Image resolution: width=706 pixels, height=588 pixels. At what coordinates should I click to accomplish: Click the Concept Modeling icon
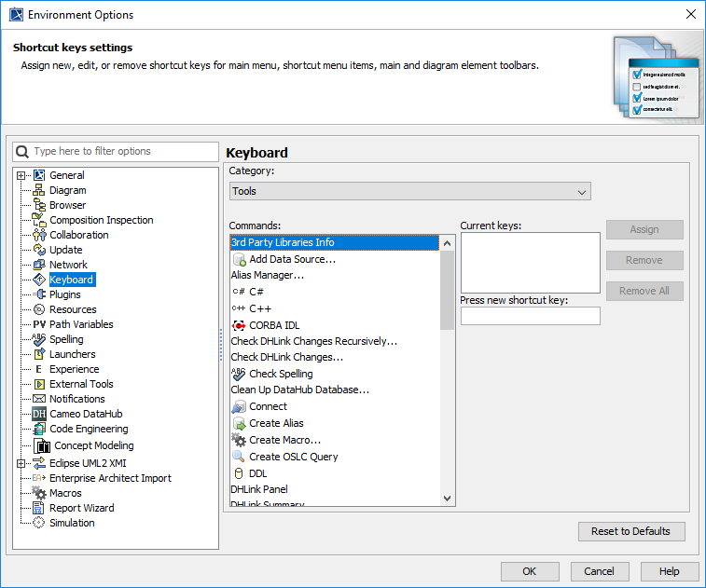(x=42, y=445)
